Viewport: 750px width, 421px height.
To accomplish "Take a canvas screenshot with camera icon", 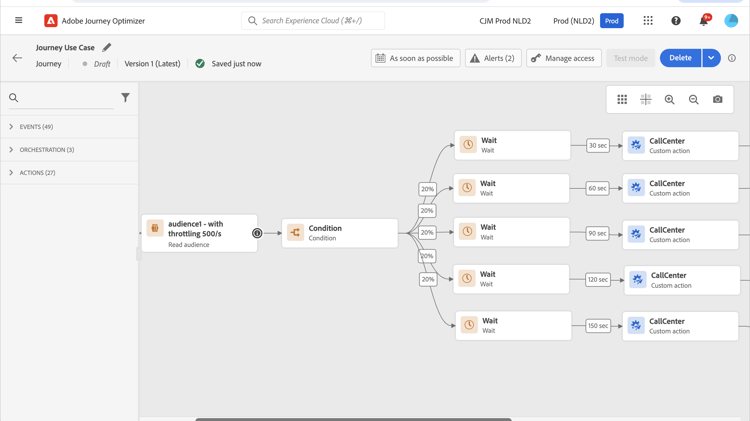I will [718, 100].
